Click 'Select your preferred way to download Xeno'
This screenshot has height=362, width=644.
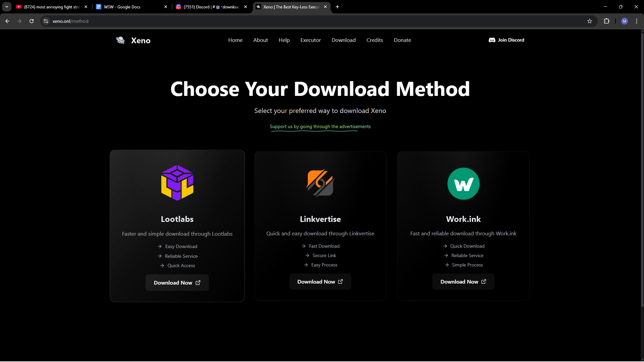(320, 111)
